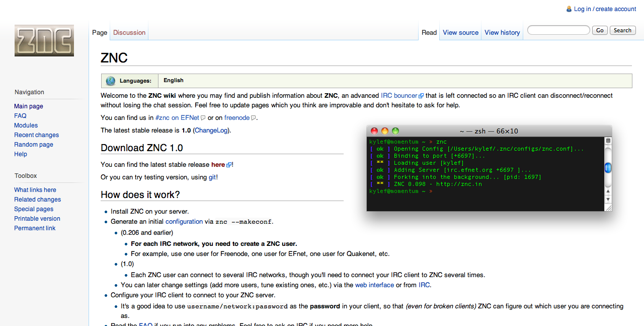Open the View source tab
Screen dimensions: 644x326
pos(461,33)
